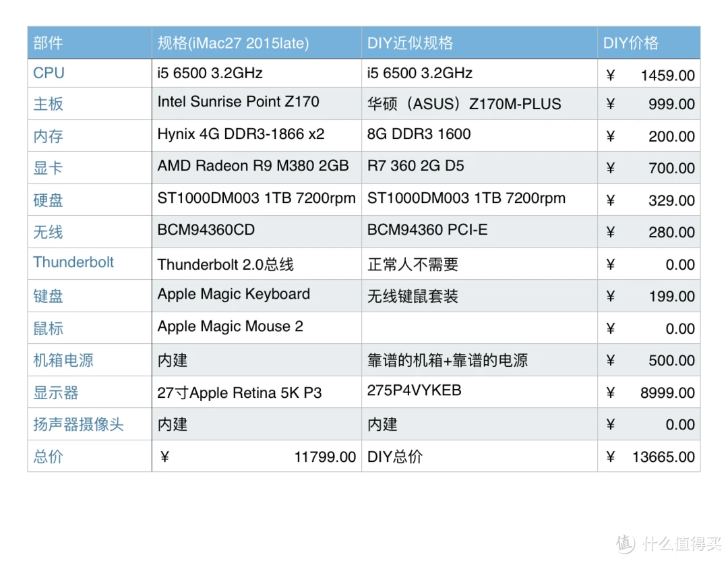Click the 275P4VYKEB cell
The height and width of the screenshot is (561, 728).
tap(480, 392)
